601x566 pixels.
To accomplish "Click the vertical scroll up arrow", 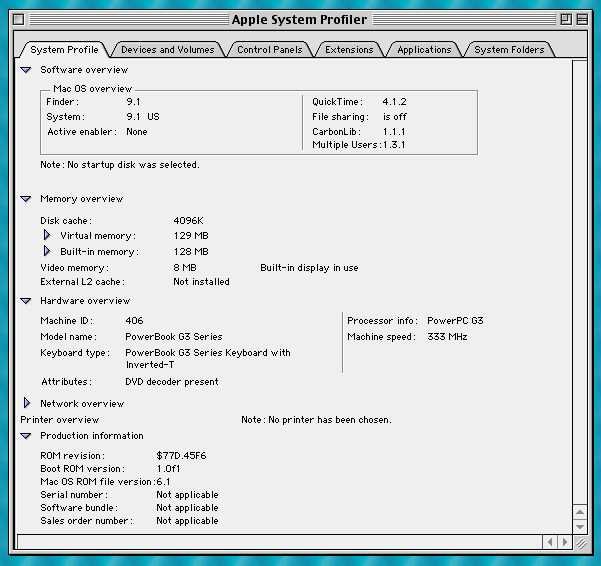I will [x=580, y=512].
